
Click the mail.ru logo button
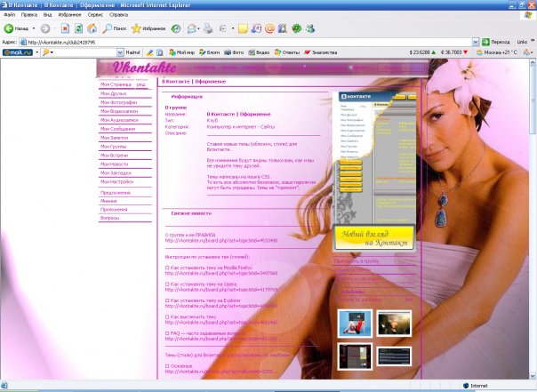coord(18,52)
